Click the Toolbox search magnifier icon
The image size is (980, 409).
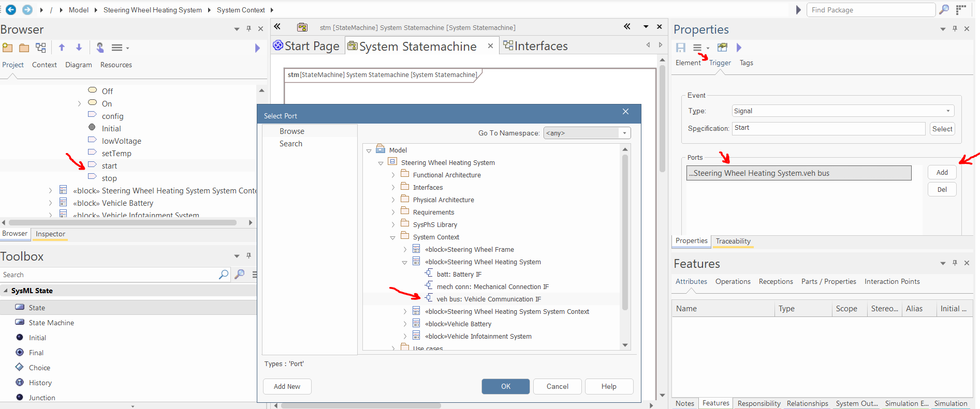pos(224,275)
